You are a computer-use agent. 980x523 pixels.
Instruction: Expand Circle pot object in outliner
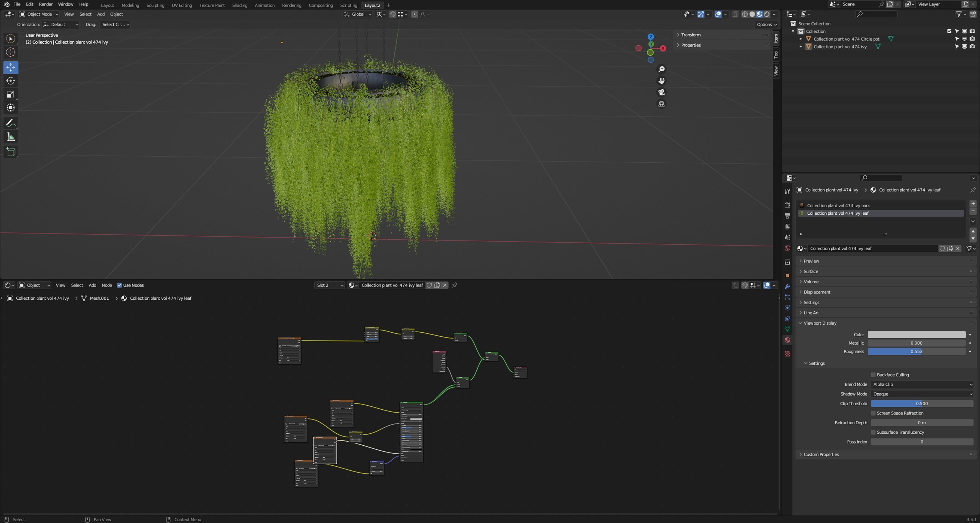tap(801, 39)
